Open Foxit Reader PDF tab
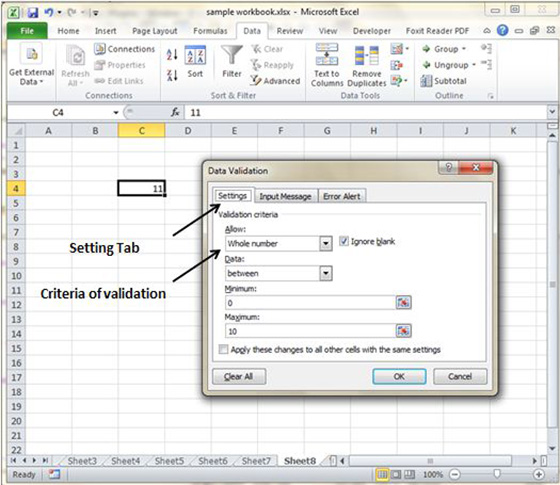 (x=437, y=31)
